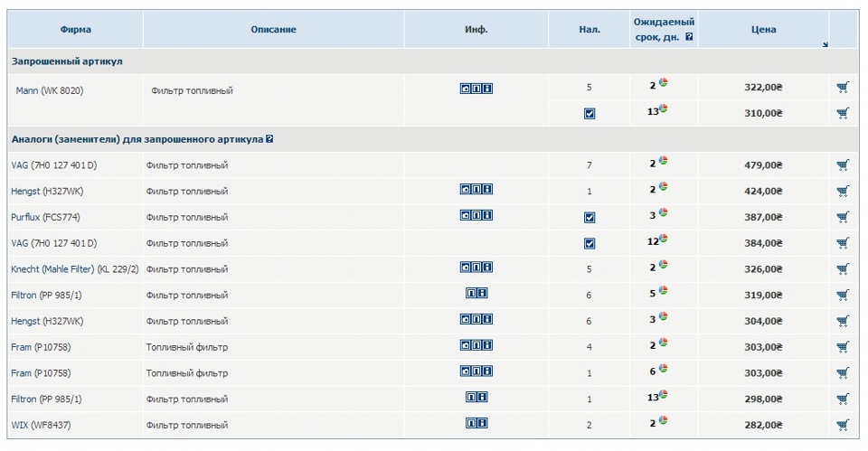
Task: Add Hengst H327WK priced 424,00 to cart
Action: point(843,191)
